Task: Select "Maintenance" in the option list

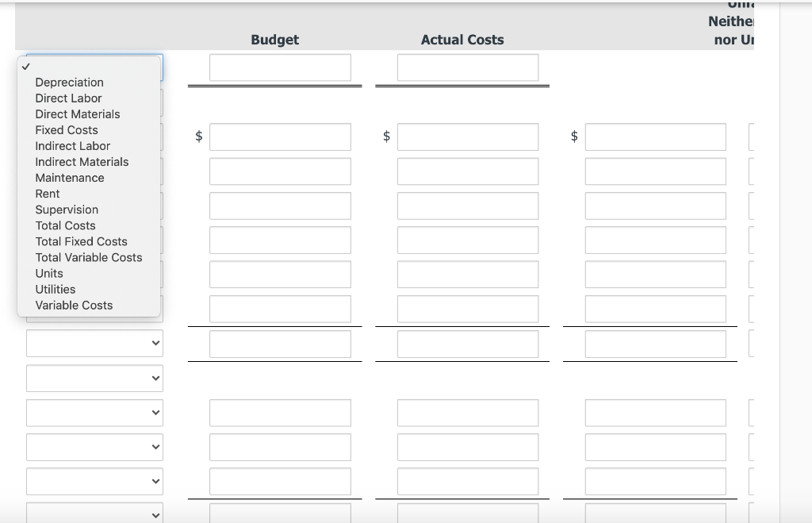Action: (x=70, y=177)
